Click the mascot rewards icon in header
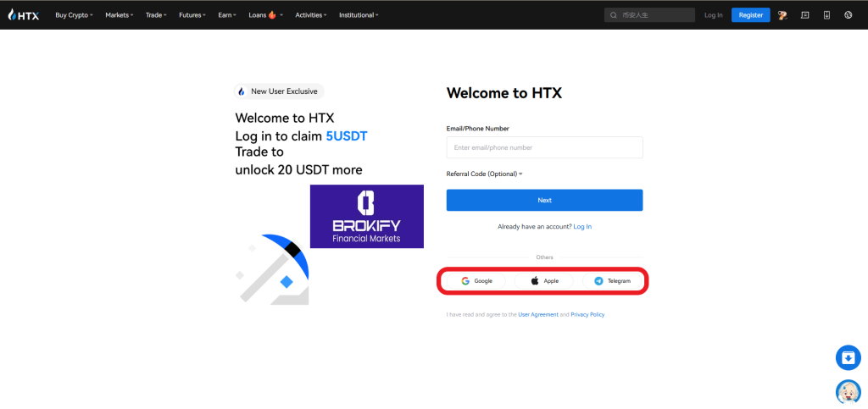The width and height of the screenshot is (868, 409). point(782,15)
